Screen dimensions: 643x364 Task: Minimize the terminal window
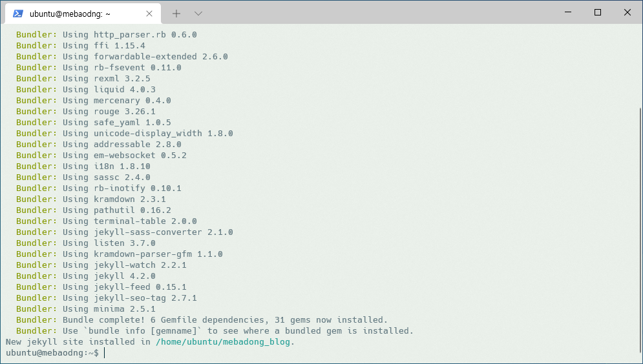[x=568, y=12]
